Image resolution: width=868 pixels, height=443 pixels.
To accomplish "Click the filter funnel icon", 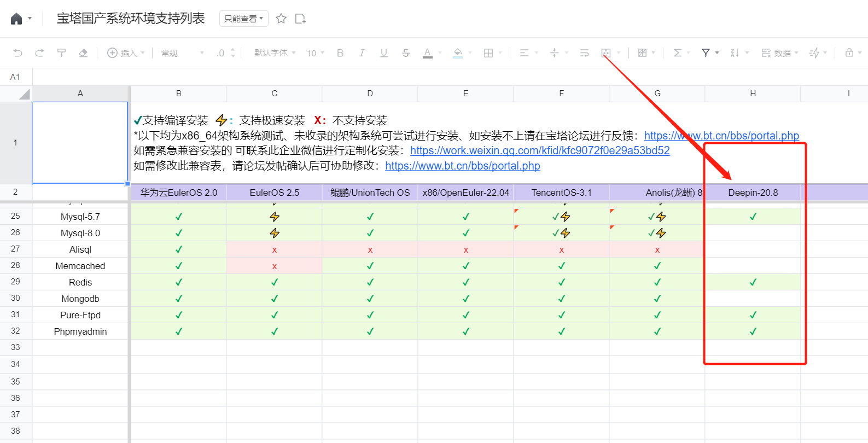I will [x=706, y=53].
